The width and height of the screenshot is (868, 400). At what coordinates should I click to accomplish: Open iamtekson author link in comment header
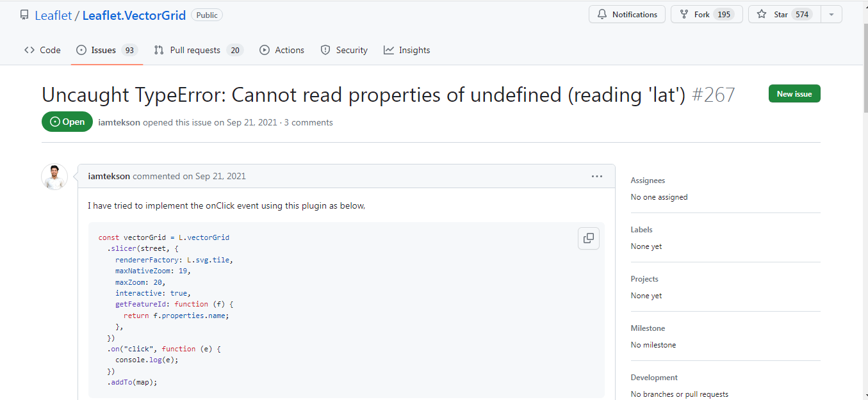109,176
